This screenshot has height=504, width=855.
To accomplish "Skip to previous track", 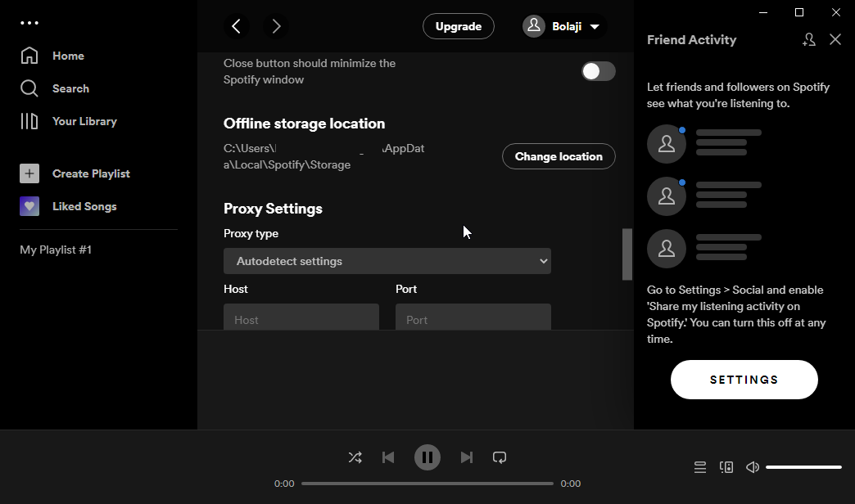I will coord(388,457).
